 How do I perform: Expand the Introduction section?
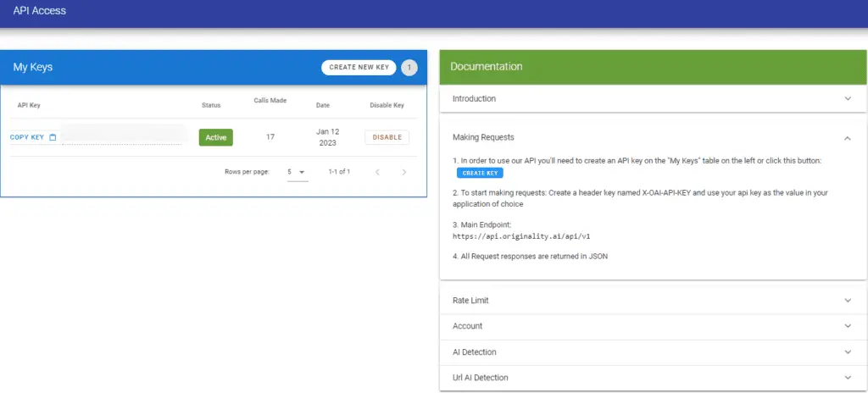point(654,98)
